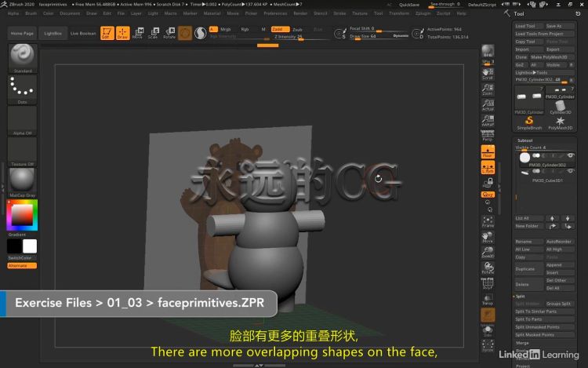Open the MatCap Gray material selector

point(23,183)
